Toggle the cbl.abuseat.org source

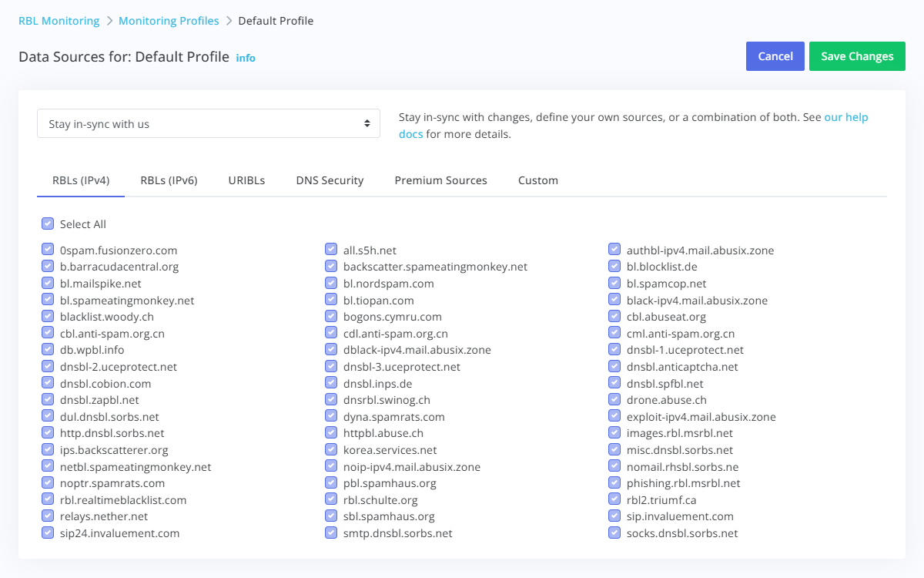point(614,316)
